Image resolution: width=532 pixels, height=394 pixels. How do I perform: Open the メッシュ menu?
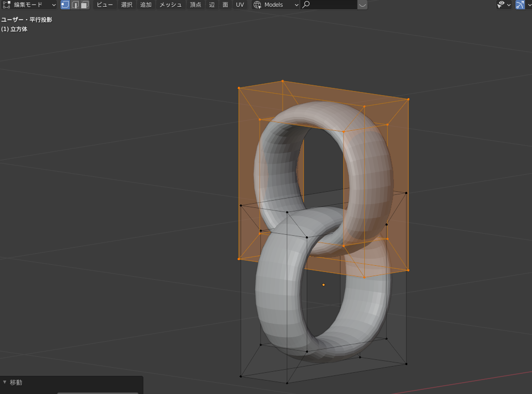click(170, 5)
